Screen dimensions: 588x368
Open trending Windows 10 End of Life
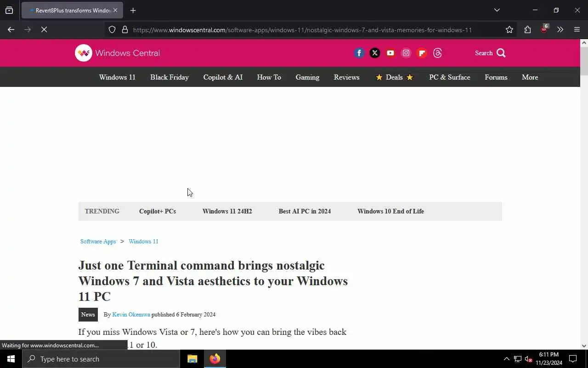click(390, 211)
